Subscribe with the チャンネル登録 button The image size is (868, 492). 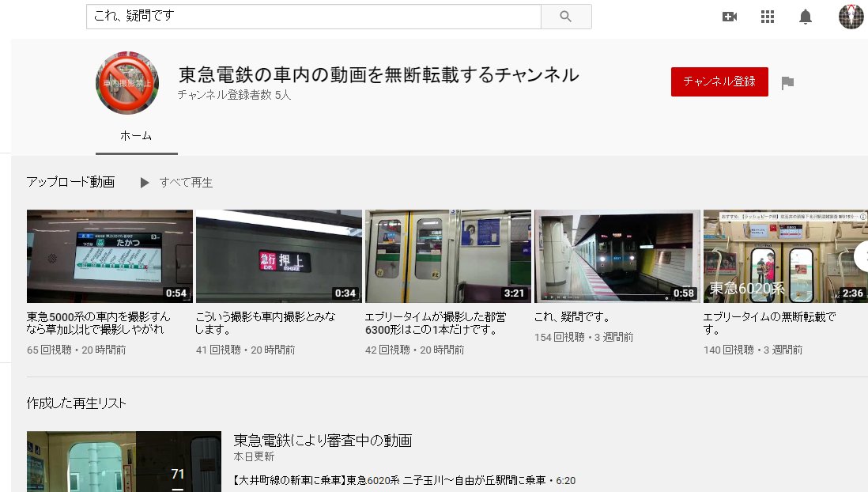tap(719, 82)
